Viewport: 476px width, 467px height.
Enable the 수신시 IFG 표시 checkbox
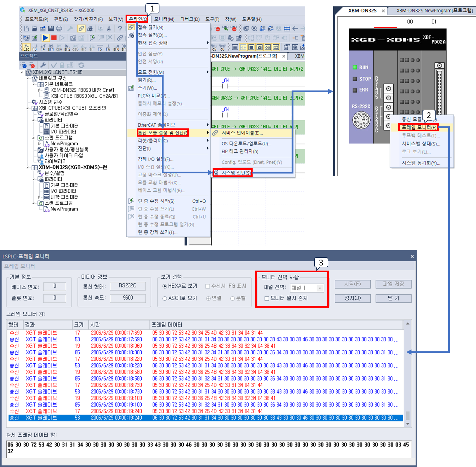pyautogui.click(x=207, y=286)
